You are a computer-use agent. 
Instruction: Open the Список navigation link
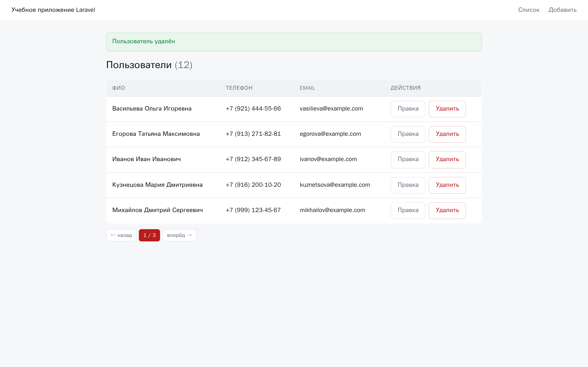[x=529, y=10]
